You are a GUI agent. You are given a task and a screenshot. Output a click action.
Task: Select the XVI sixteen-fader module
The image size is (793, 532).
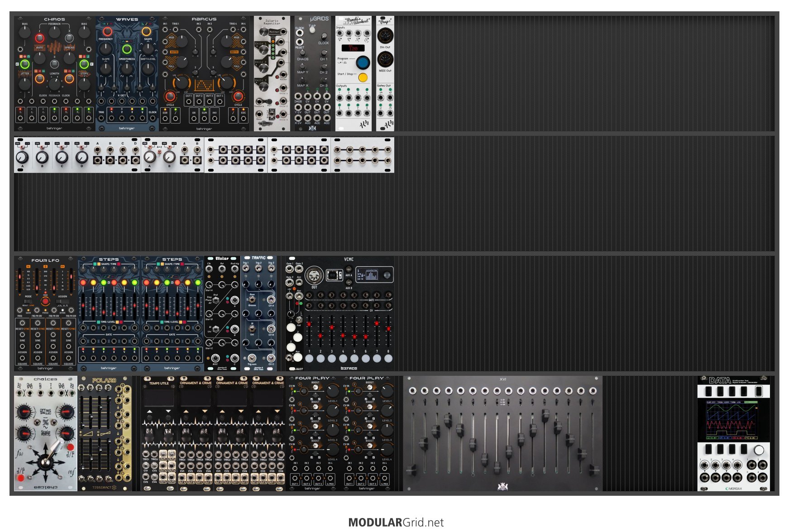pyautogui.click(x=503, y=433)
